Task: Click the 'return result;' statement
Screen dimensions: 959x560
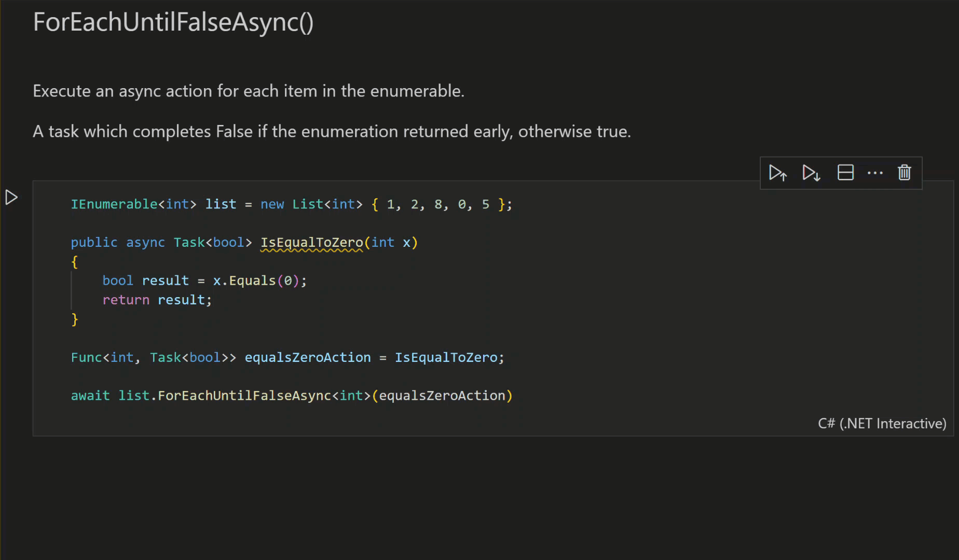Action: click(157, 300)
